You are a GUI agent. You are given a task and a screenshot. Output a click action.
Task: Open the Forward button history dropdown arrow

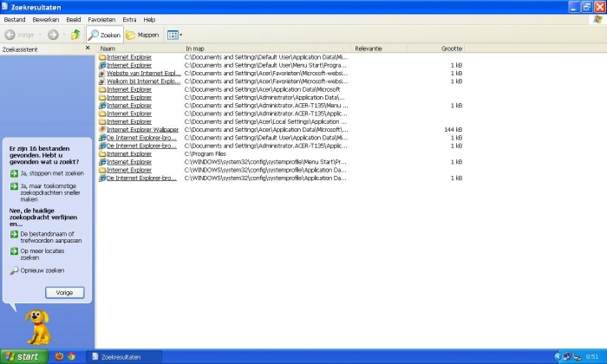[x=64, y=35]
